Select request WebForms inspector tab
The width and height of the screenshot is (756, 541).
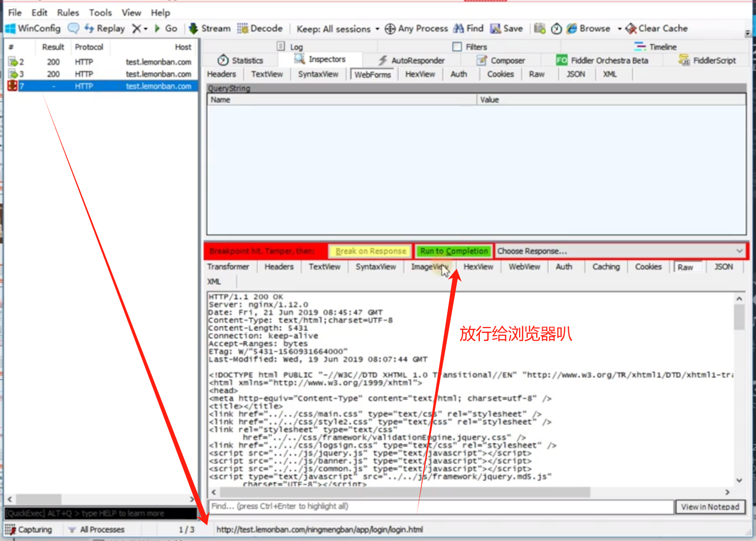pos(372,74)
